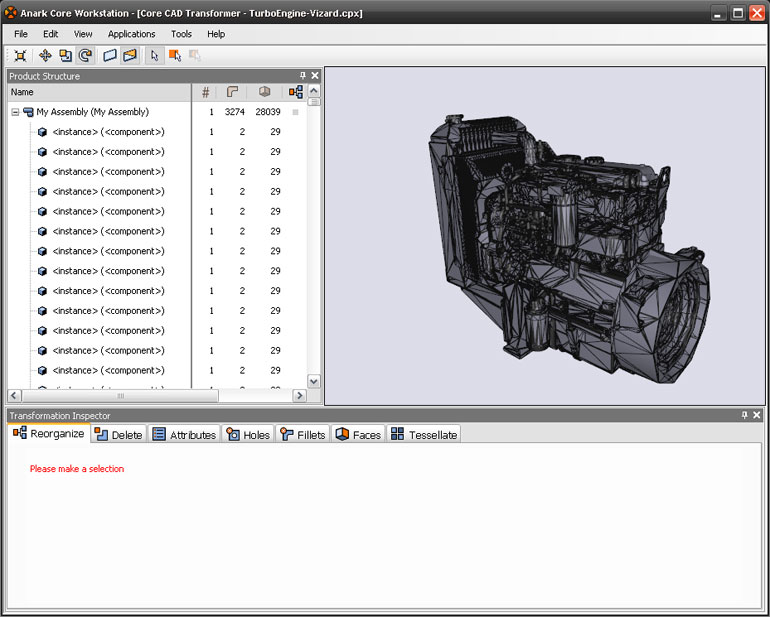Minimize the Anark Core Workstation window
This screenshot has height=617, width=770.
[718, 13]
